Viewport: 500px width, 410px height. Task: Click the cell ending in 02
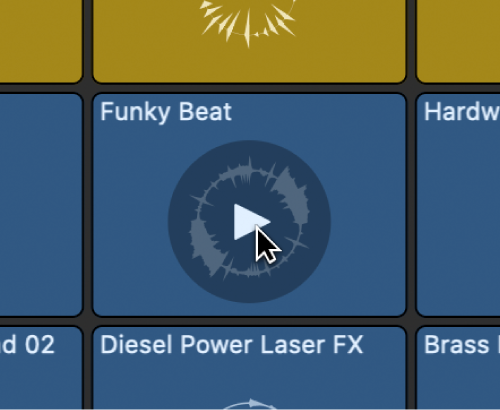click(41, 368)
